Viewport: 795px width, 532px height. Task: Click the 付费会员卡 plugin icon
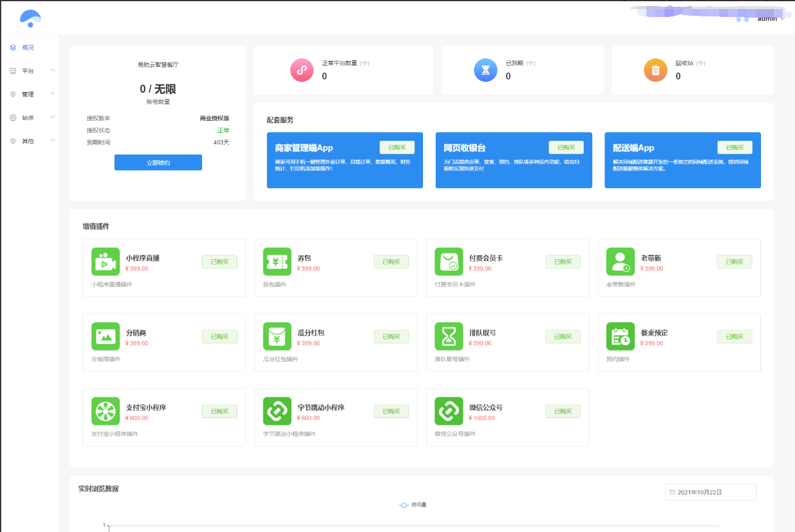coord(449,261)
